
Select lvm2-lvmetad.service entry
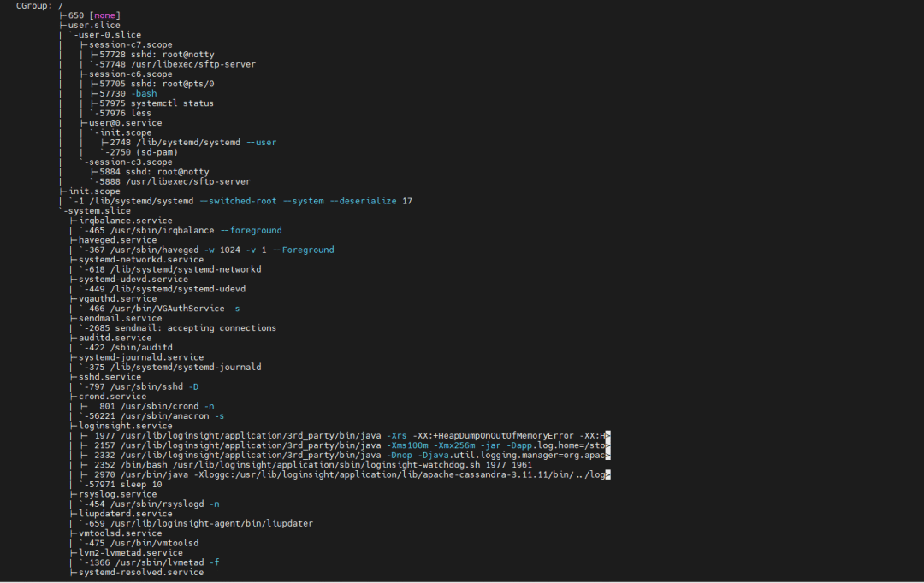[x=131, y=553]
